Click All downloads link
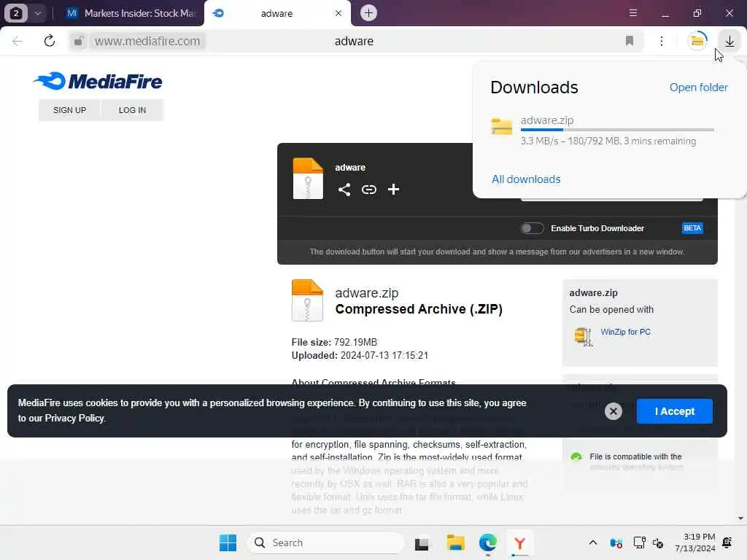 tap(526, 179)
